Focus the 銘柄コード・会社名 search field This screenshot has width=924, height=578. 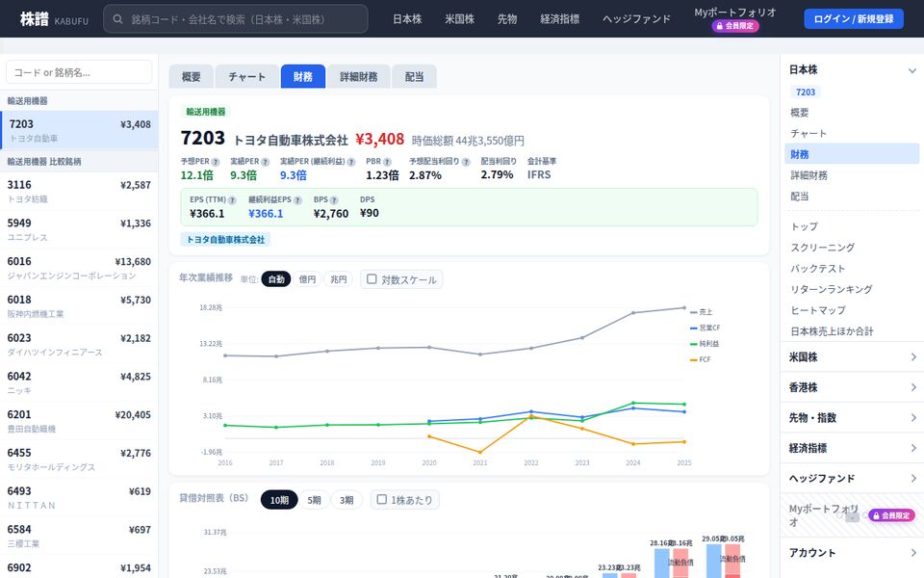click(x=236, y=19)
